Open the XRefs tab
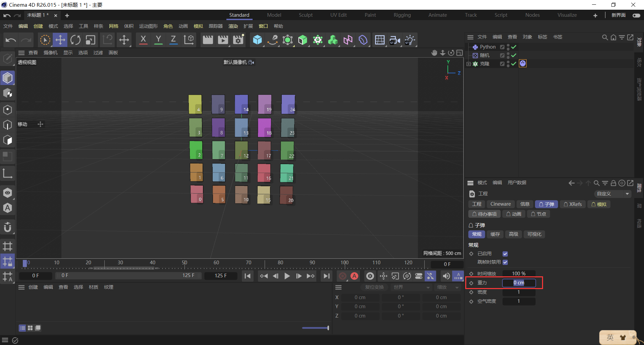The height and width of the screenshot is (345, 644). [x=573, y=204]
